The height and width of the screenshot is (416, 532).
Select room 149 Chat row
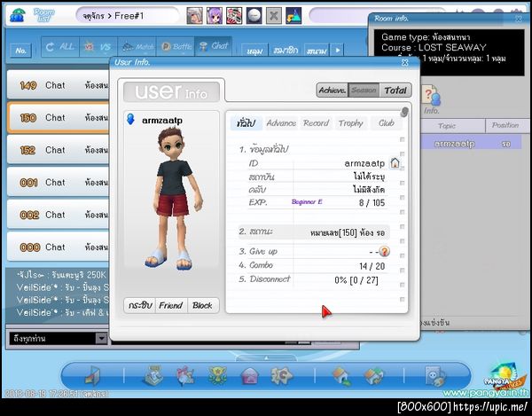(59, 85)
